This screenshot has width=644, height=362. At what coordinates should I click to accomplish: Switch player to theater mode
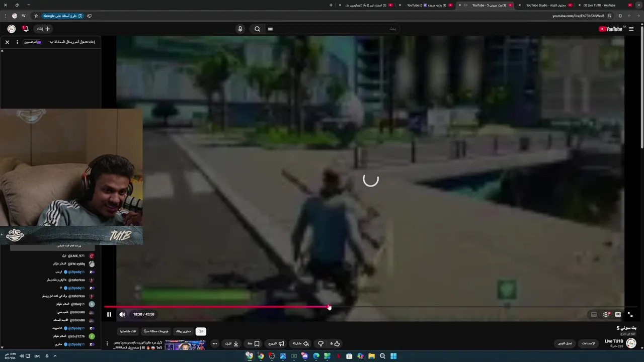pyautogui.click(x=618, y=314)
